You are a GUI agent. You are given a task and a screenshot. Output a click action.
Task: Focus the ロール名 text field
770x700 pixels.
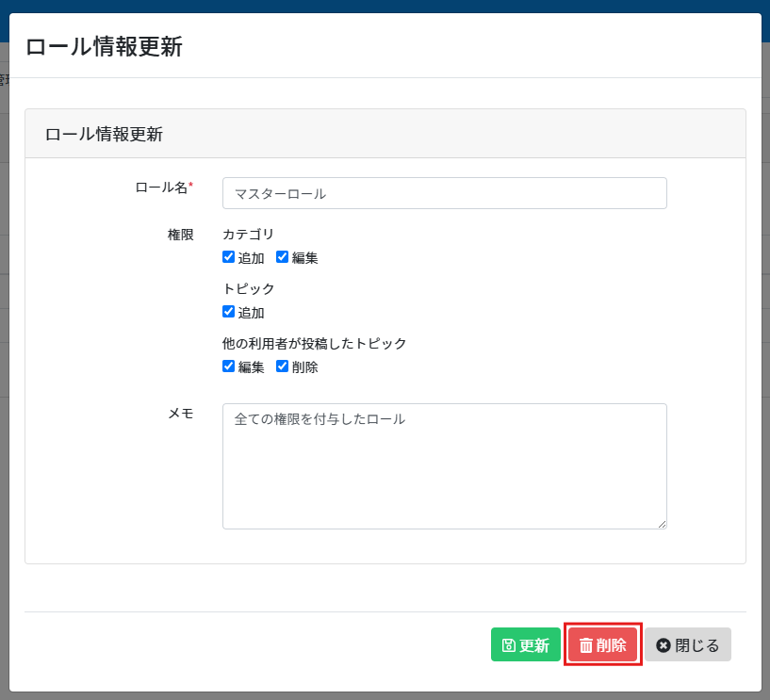[x=444, y=193]
